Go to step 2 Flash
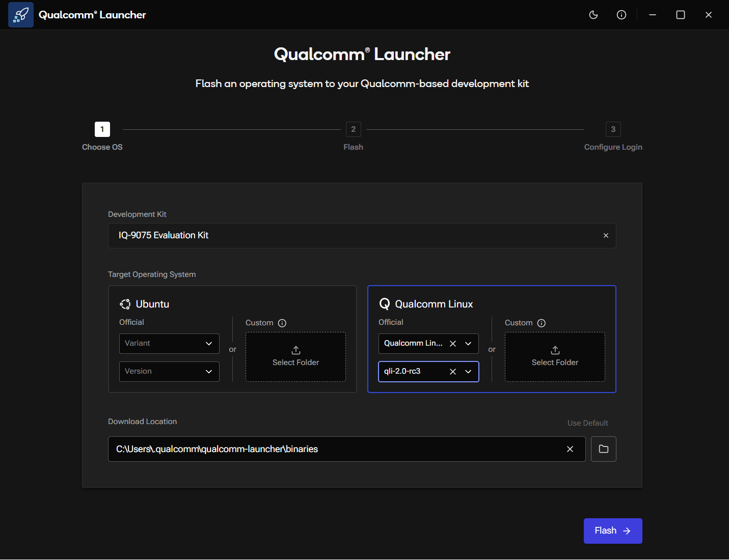 pyautogui.click(x=354, y=129)
